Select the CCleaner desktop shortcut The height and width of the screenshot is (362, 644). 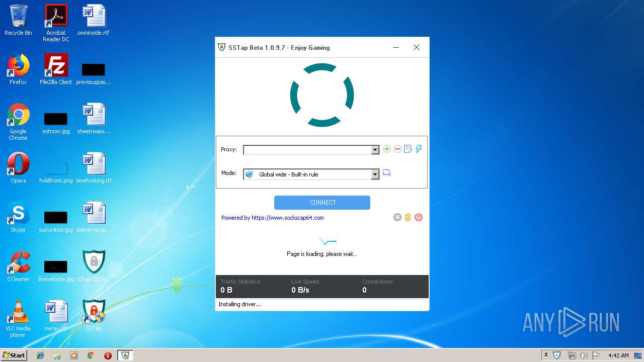[18, 266]
